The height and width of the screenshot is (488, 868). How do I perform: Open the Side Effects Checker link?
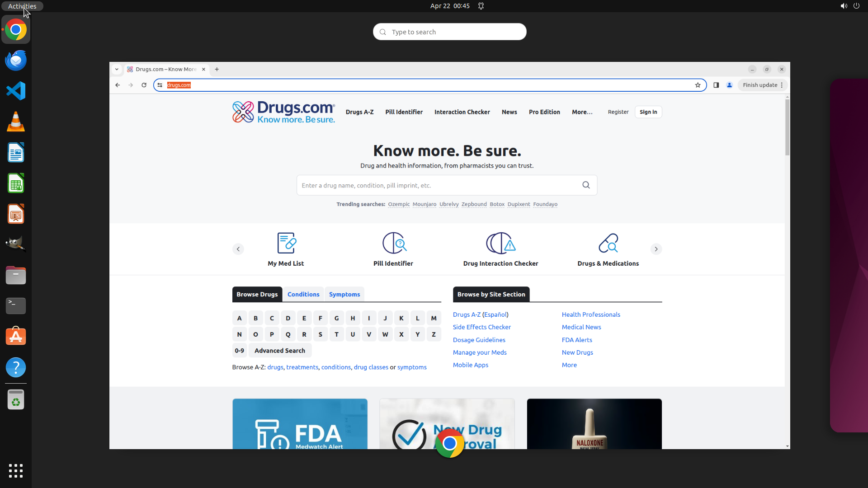pyautogui.click(x=481, y=327)
